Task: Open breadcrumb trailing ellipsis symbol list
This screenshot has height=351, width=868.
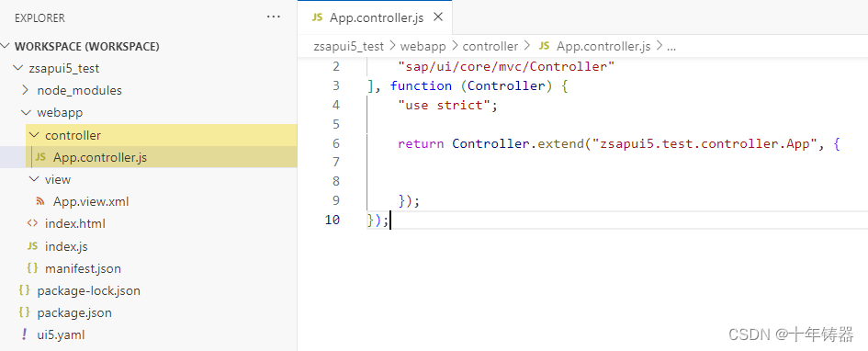Action: coord(671,48)
